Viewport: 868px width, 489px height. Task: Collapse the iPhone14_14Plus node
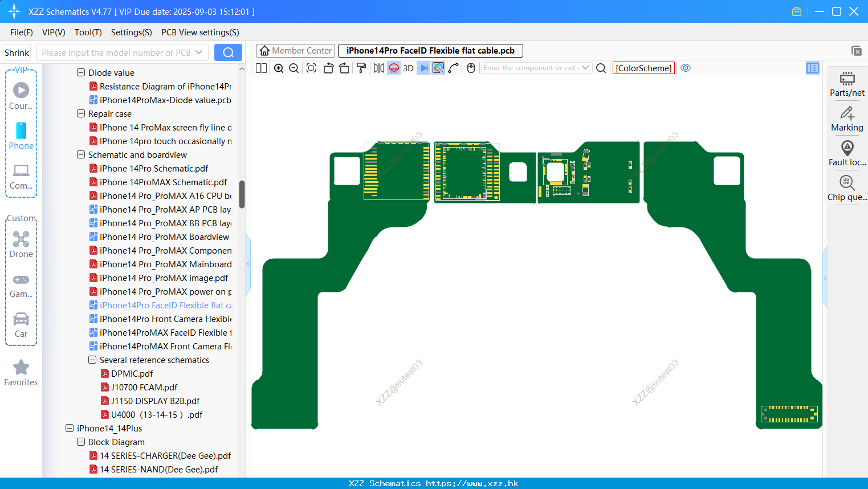[x=70, y=428]
